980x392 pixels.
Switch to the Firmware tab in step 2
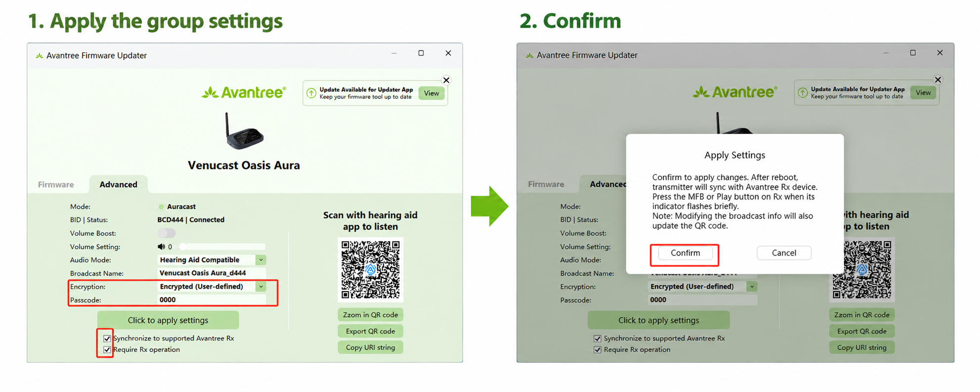[x=546, y=184]
